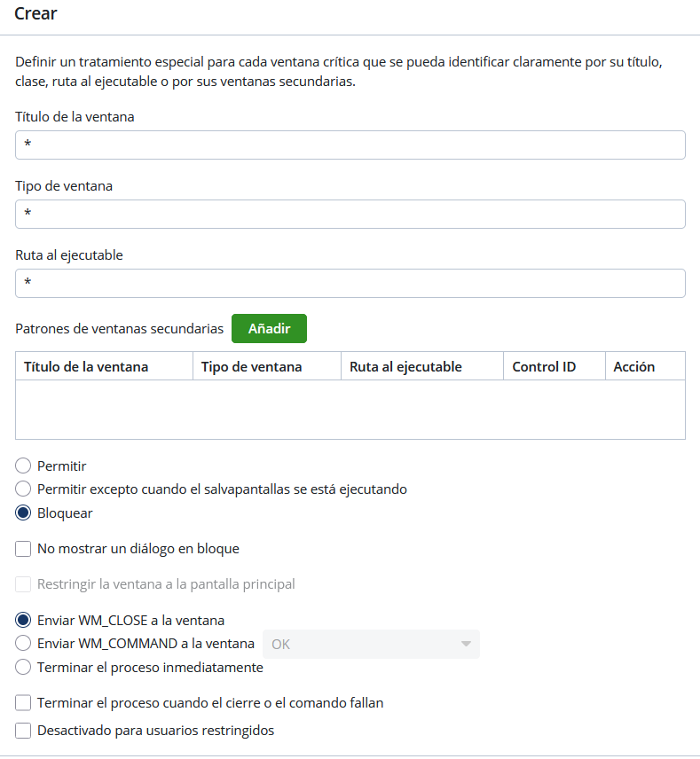The width and height of the screenshot is (700, 759).
Task: Select Permitir excepto cuando el salvapantallas option
Action: [23, 489]
